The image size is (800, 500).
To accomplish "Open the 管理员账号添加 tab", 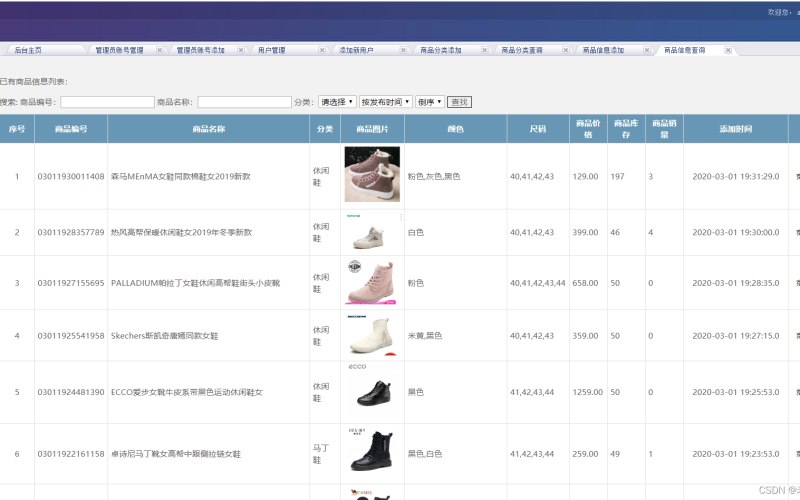I will pyautogui.click(x=201, y=50).
